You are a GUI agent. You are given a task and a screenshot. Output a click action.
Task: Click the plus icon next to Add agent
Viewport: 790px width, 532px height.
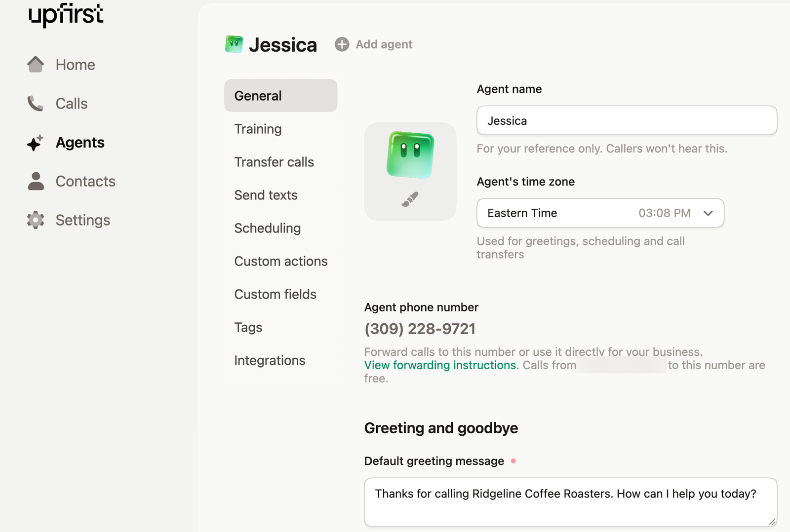pos(342,44)
